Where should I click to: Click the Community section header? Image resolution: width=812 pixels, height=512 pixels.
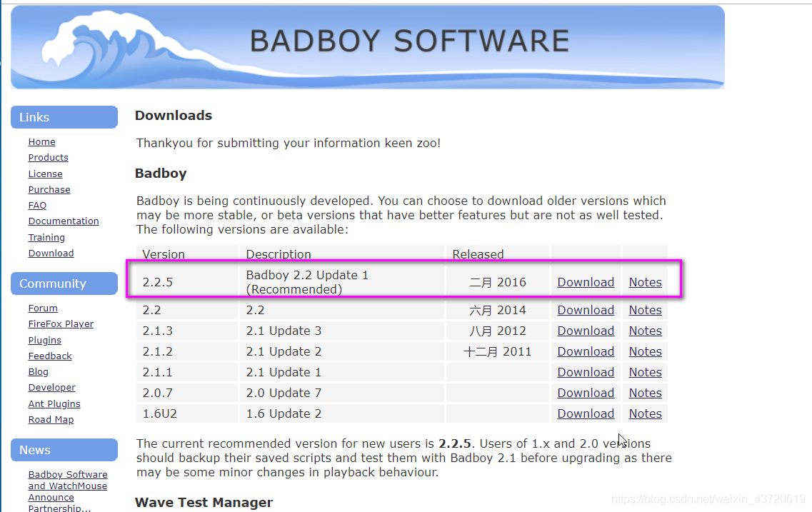[64, 283]
